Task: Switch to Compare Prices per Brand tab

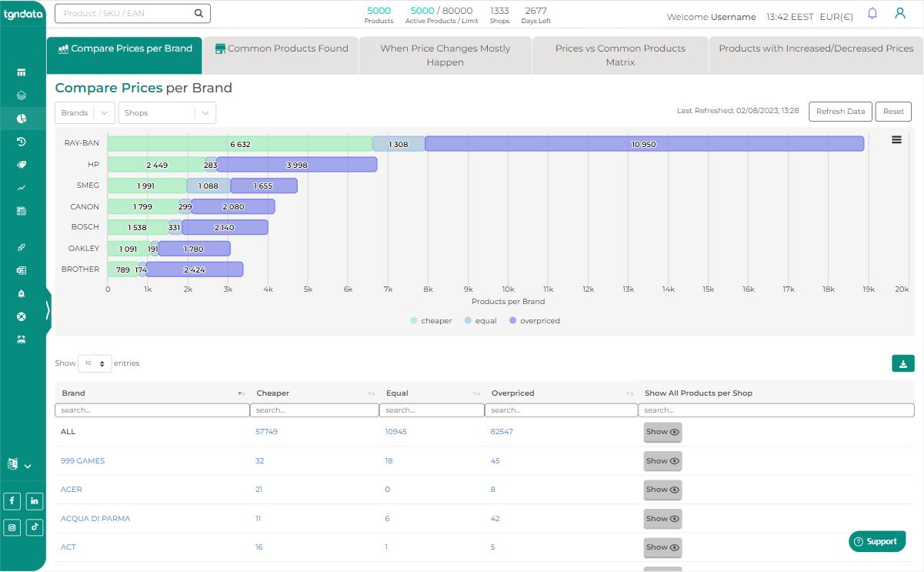Action: [125, 55]
